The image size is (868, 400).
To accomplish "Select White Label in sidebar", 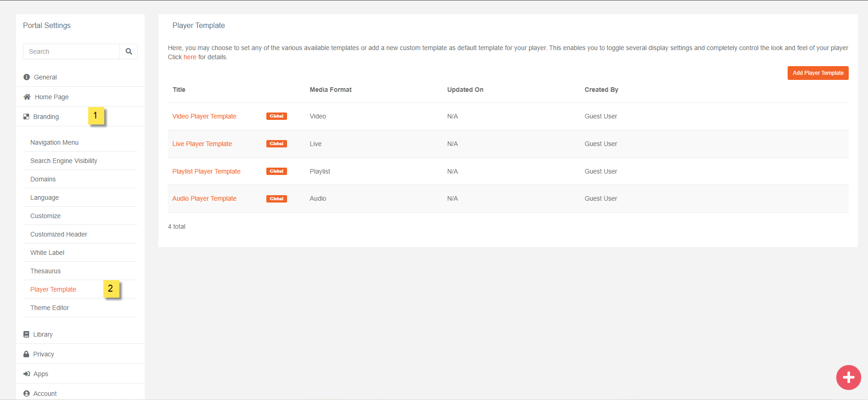I will [x=47, y=253].
